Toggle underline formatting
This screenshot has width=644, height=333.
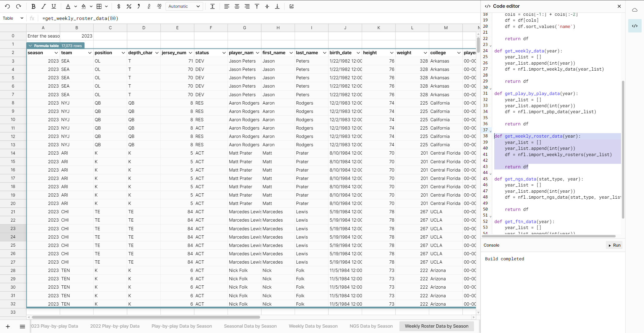pyautogui.click(x=54, y=6)
